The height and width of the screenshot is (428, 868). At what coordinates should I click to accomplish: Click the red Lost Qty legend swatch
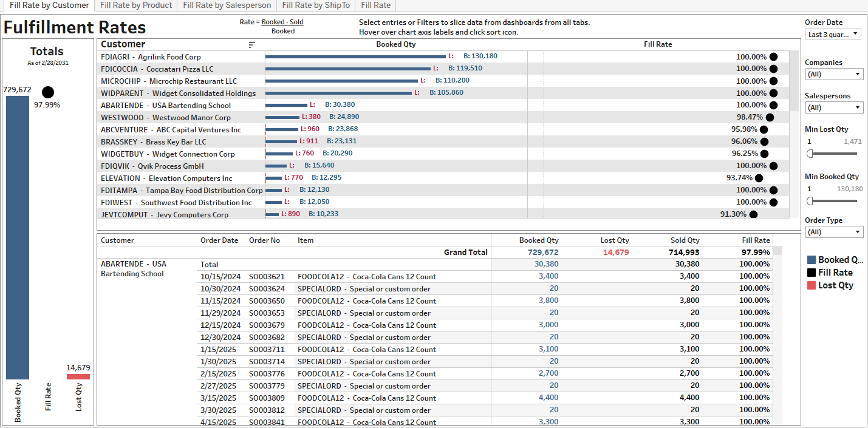[x=812, y=285]
